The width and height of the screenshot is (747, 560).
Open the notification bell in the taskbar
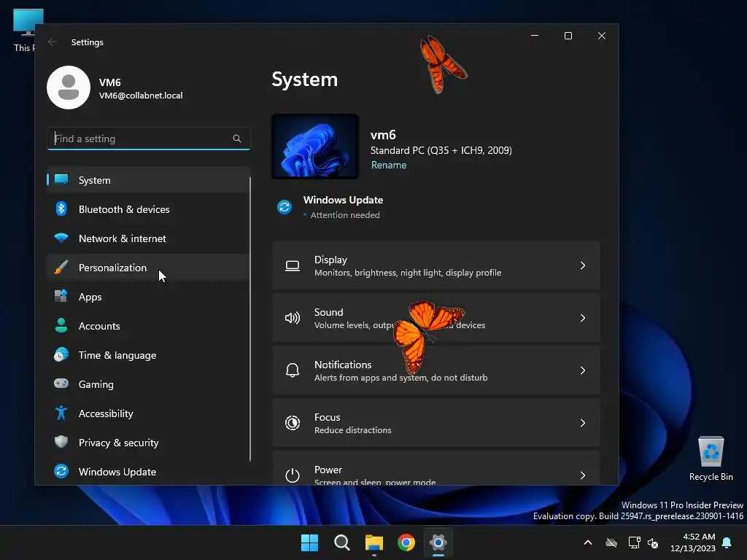[727, 542]
